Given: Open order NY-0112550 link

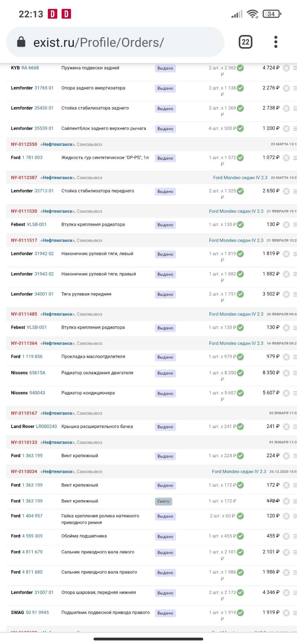Looking at the screenshot, I should click(x=24, y=144).
